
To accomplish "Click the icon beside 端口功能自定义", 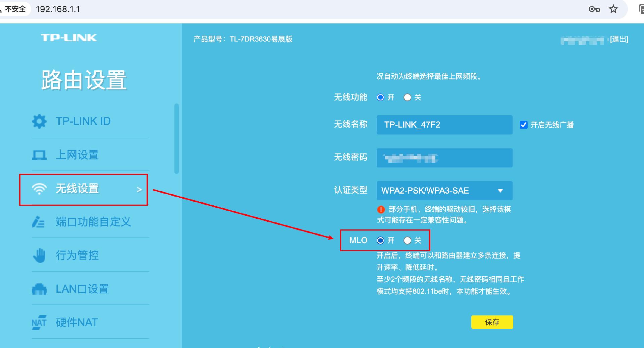I will pyautogui.click(x=38, y=222).
